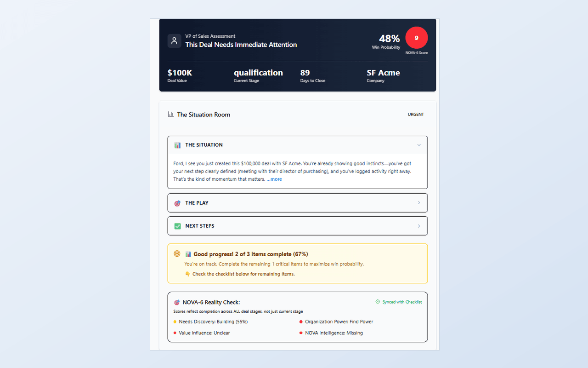Image resolution: width=588 pixels, height=368 pixels.
Task: Click the 'Scores reflect completion across ALL deal stages' note
Action: (x=238, y=311)
